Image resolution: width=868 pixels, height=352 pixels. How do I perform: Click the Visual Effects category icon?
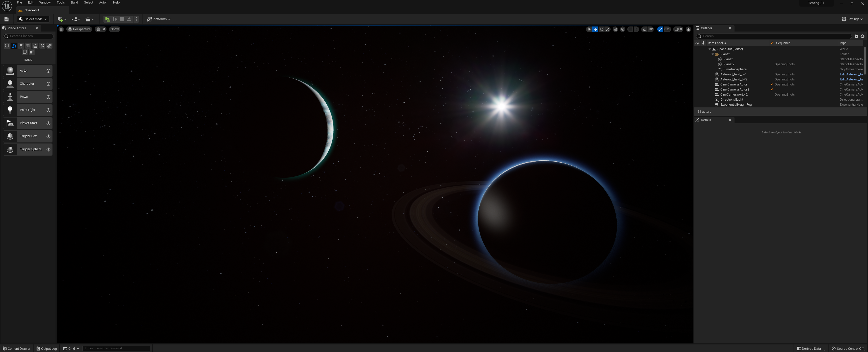[42, 45]
